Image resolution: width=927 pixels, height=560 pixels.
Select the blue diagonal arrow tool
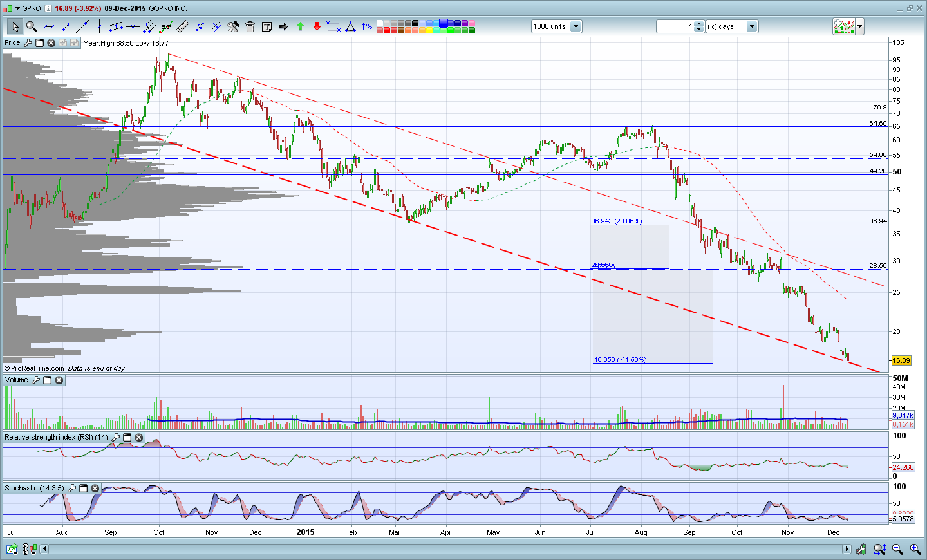click(x=200, y=26)
